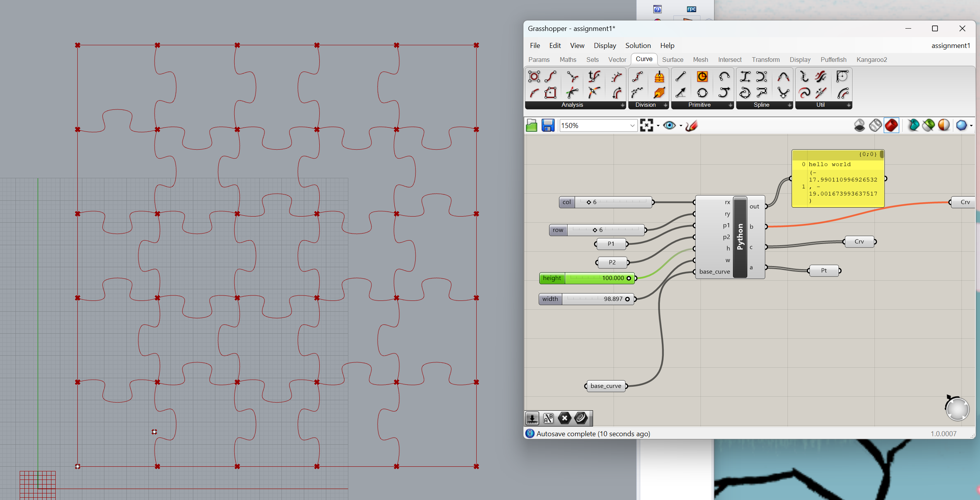Adjust the height slider set to 100.000
Viewport: 980px width, 500px height.
[587, 278]
